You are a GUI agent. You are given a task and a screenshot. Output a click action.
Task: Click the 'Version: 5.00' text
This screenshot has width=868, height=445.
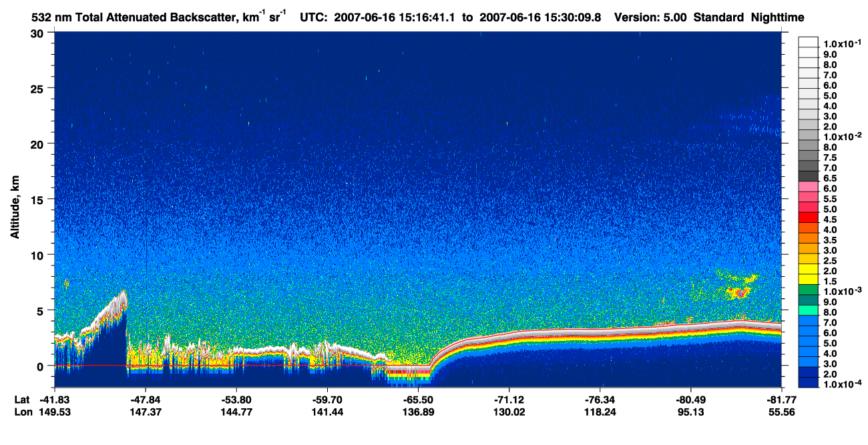point(650,17)
